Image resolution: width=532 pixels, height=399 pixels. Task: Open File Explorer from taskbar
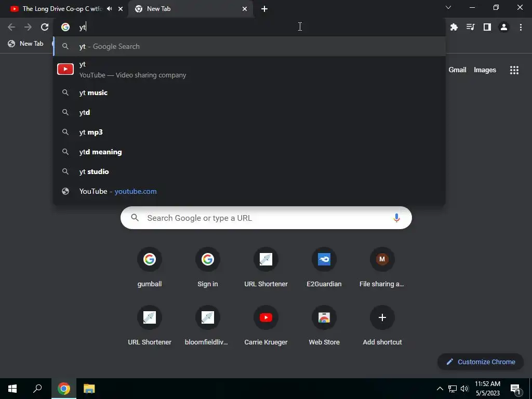pos(89,389)
